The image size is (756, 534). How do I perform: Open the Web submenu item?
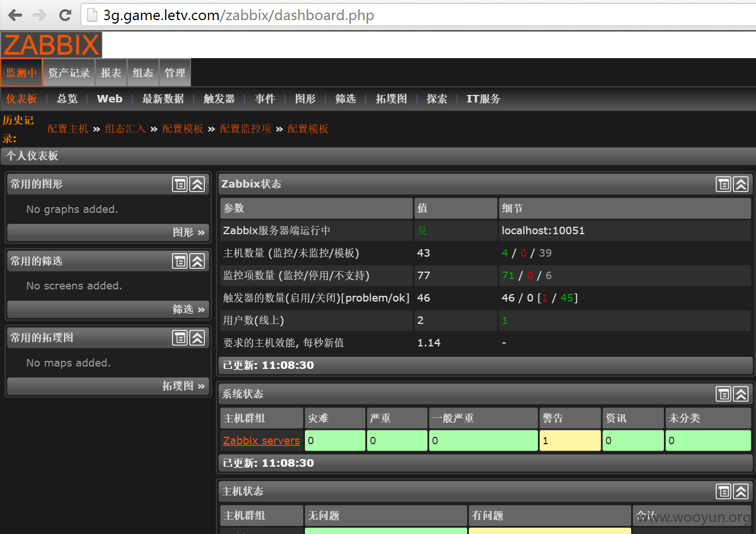click(x=109, y=99)
